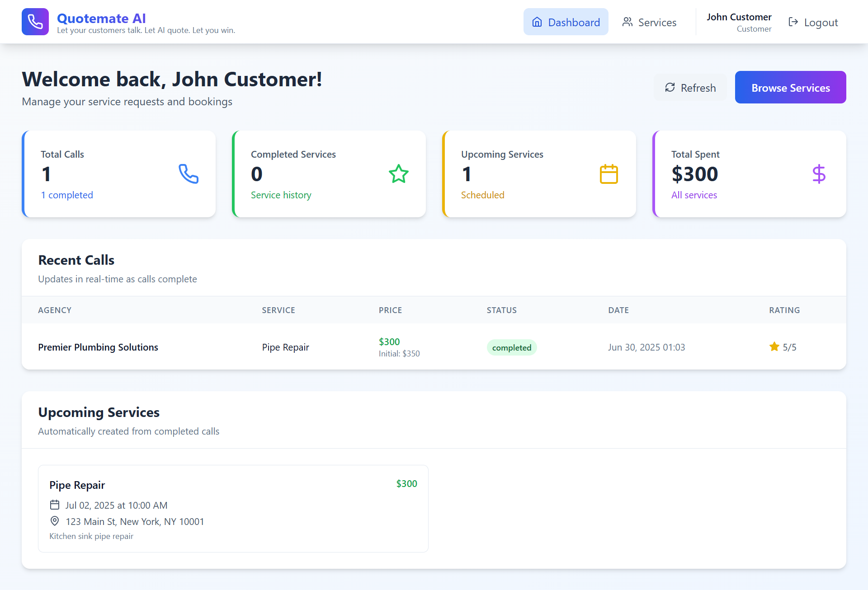Click the John Customer profile name
The image size is (868, 590).
click(739, 17)
